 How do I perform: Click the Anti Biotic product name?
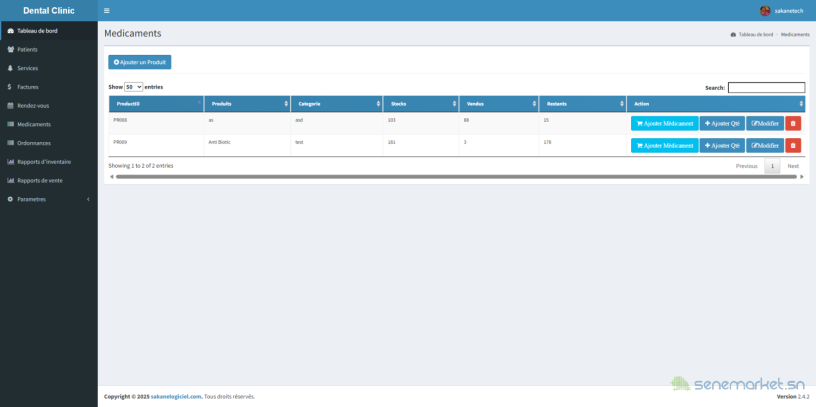point(219,142)
